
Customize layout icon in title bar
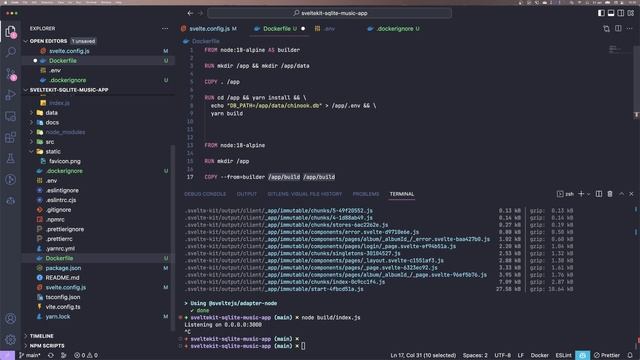[631, 13]
